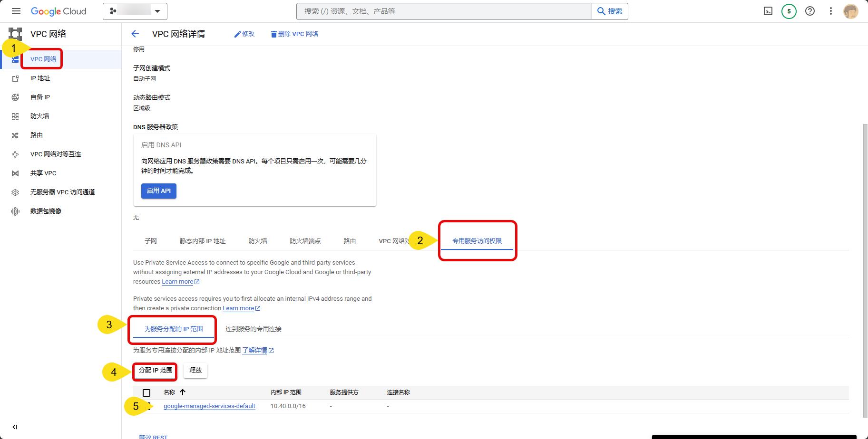
Task: Switch to the 子网 tab
Action: [x=151, y=241]
